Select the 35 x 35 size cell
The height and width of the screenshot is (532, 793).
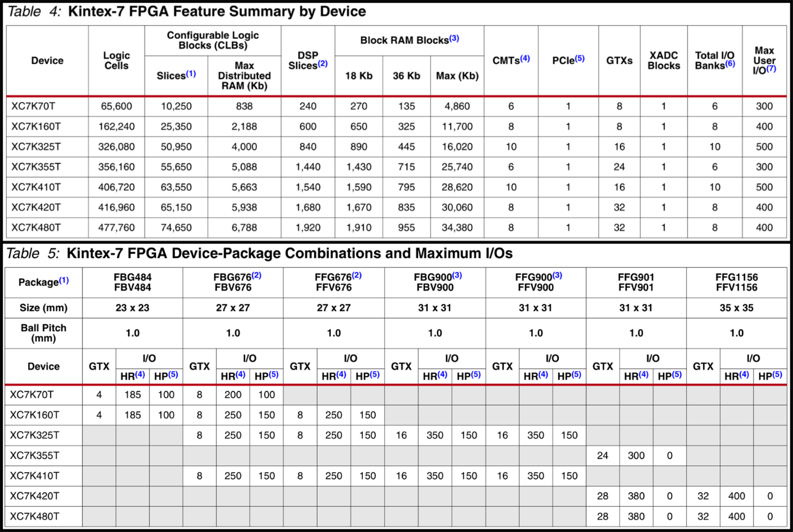tap(737, 308)
